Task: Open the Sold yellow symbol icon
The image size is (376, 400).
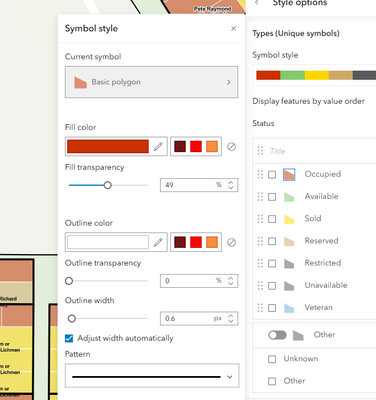Action: coord(289,219)
